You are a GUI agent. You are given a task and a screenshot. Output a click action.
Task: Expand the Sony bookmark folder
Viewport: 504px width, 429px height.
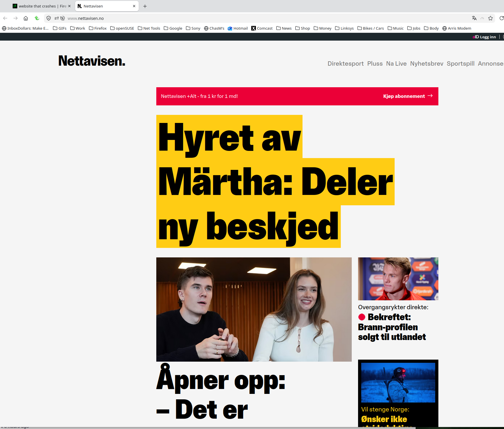point(193,28)
